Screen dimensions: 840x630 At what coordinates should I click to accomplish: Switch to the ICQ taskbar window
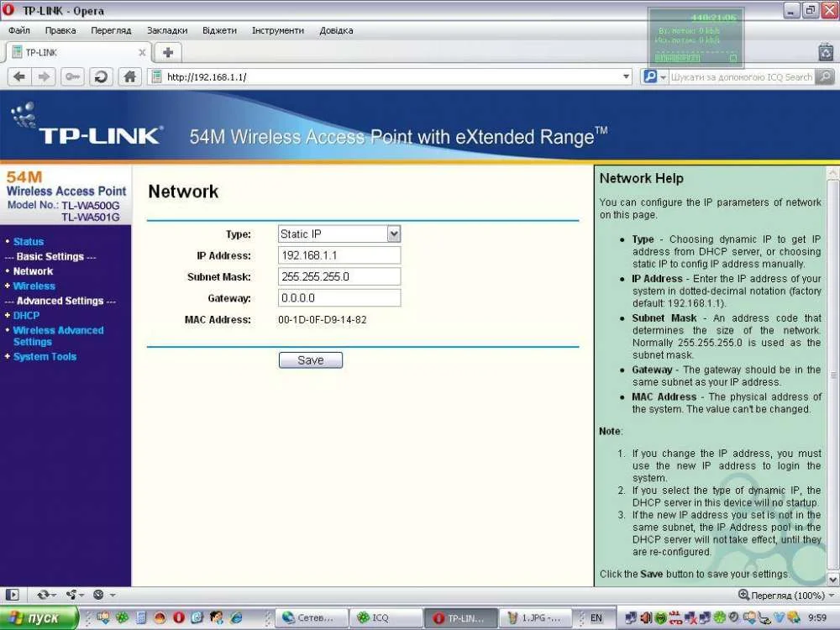coord(386,617)
